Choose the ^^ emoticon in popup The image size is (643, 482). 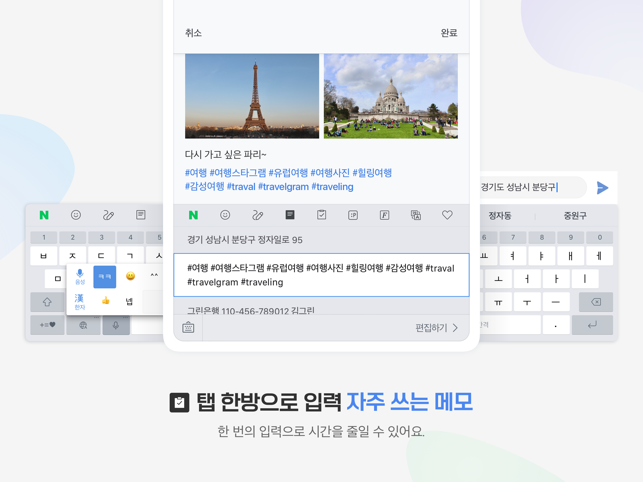[x=154, y=275]
